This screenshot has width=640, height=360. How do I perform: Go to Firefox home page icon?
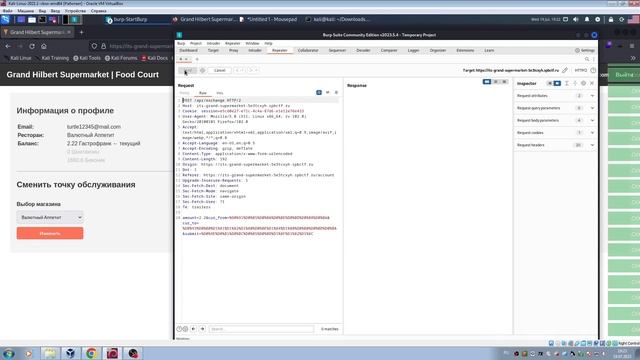point(44,46)
